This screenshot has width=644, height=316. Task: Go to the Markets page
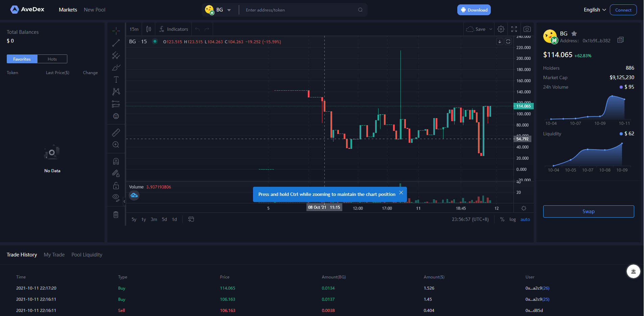(68, 10)
